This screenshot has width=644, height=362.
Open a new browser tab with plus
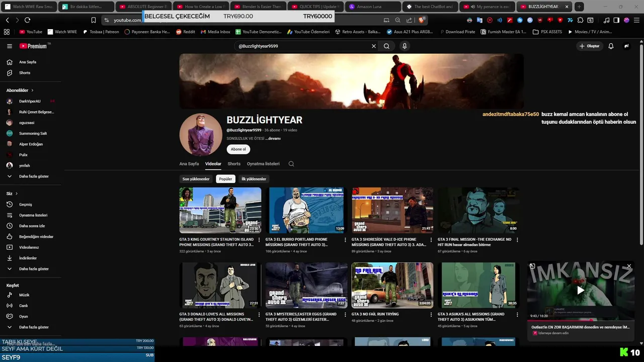tap(580, 7)
